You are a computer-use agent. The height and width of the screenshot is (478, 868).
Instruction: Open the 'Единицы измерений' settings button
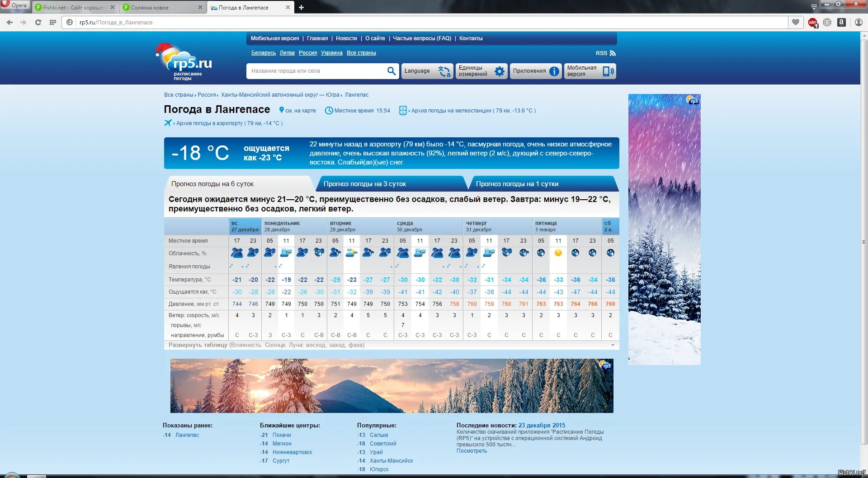pos(481,71)
